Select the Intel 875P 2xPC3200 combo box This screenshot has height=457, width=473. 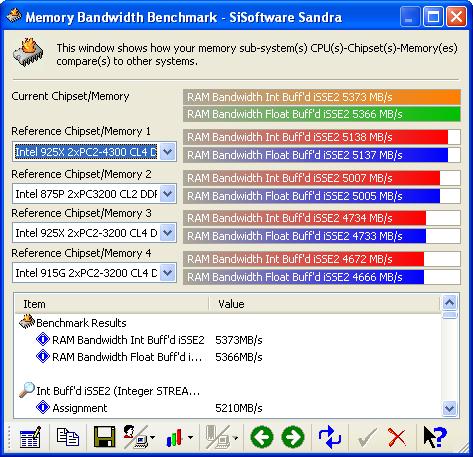[94, 194]
